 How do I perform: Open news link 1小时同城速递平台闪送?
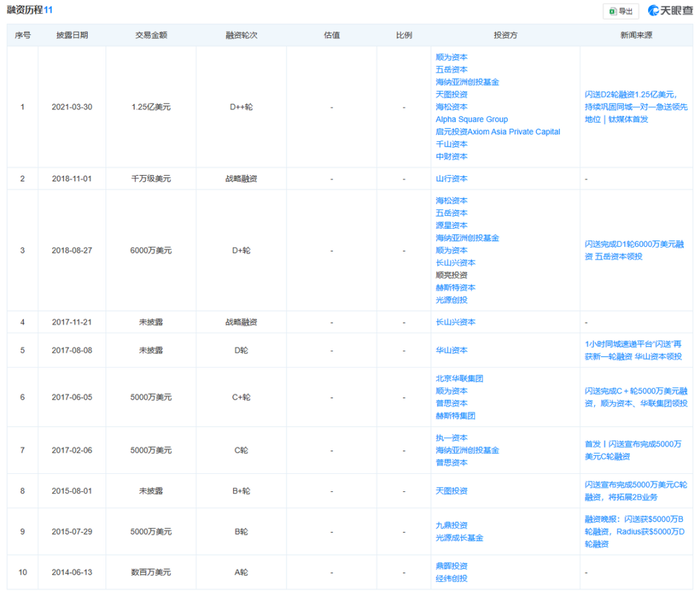[x=633, y=350]
